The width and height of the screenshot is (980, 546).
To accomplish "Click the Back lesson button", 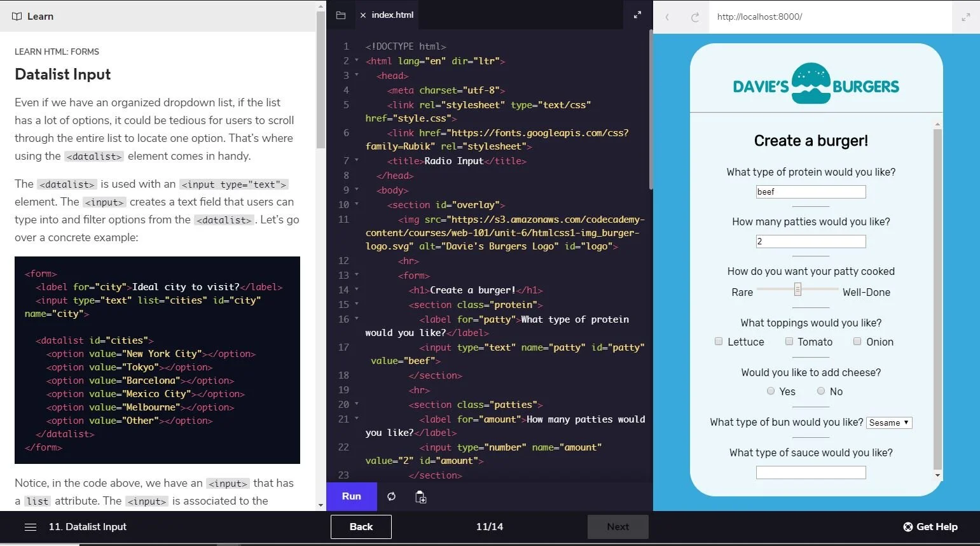I will click(361, 526).
